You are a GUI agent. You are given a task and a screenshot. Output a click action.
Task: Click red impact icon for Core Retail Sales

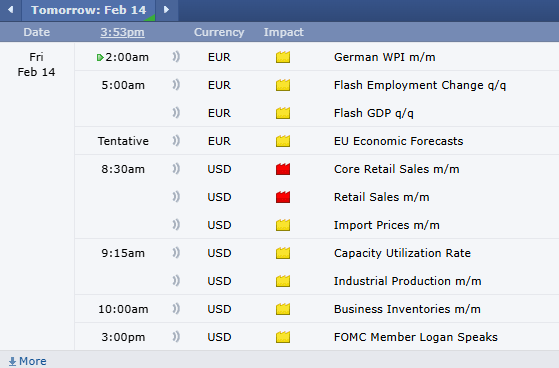tap(283, 169)
